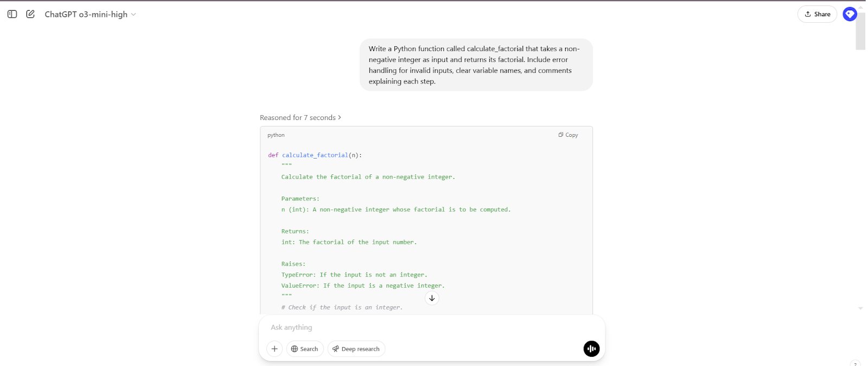Select the attach (plus) icon in the prompt bar

(275, 349)
